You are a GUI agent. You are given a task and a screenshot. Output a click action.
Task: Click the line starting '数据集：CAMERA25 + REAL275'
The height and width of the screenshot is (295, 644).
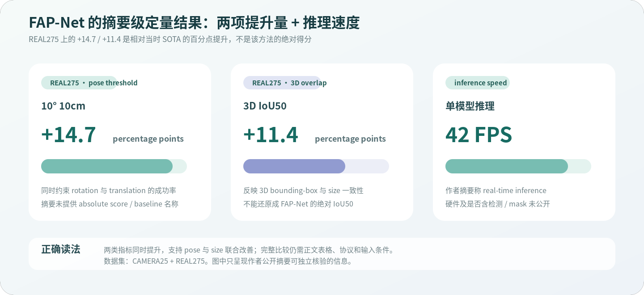pos(229,261)
